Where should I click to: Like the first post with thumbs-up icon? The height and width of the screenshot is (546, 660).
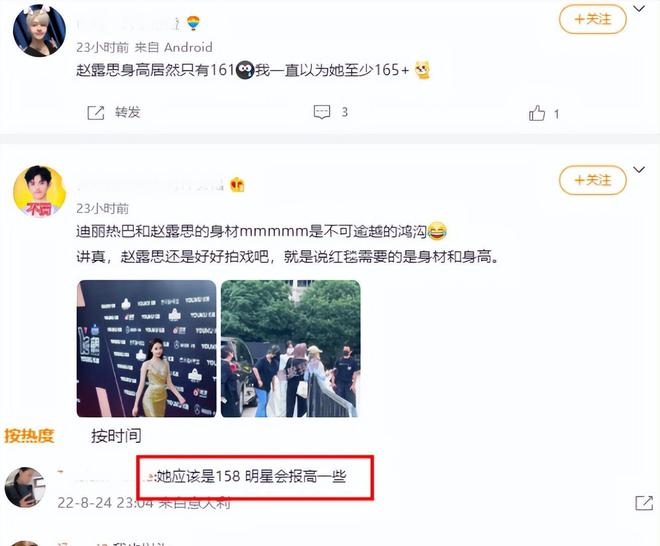[537, 113]
